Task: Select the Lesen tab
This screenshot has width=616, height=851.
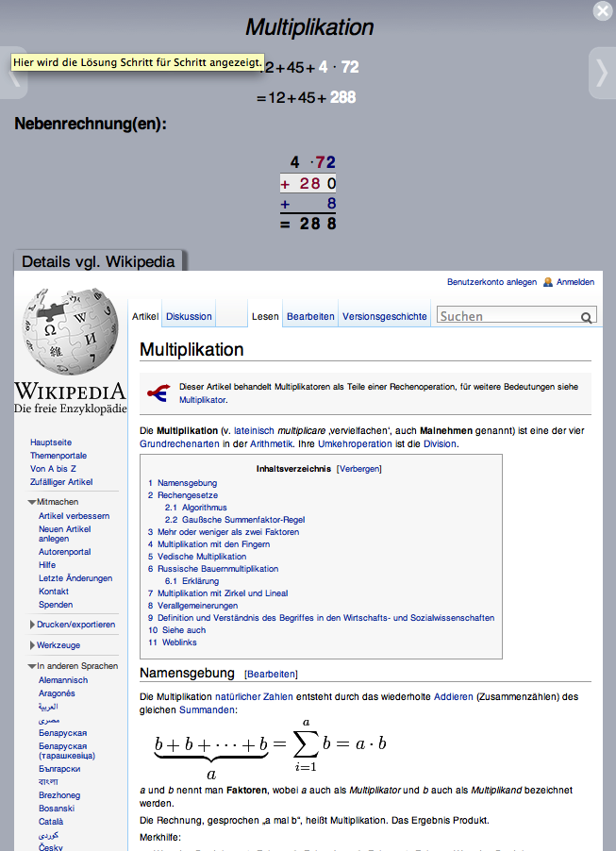Action: [x=265, y=316]
